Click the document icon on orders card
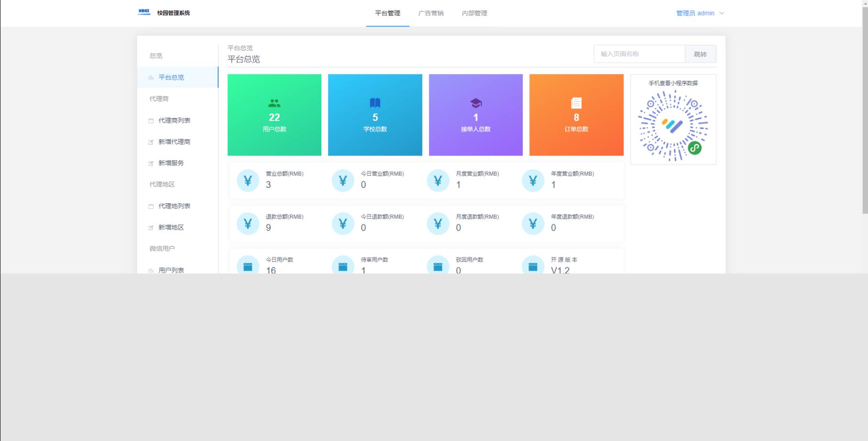 576,103
